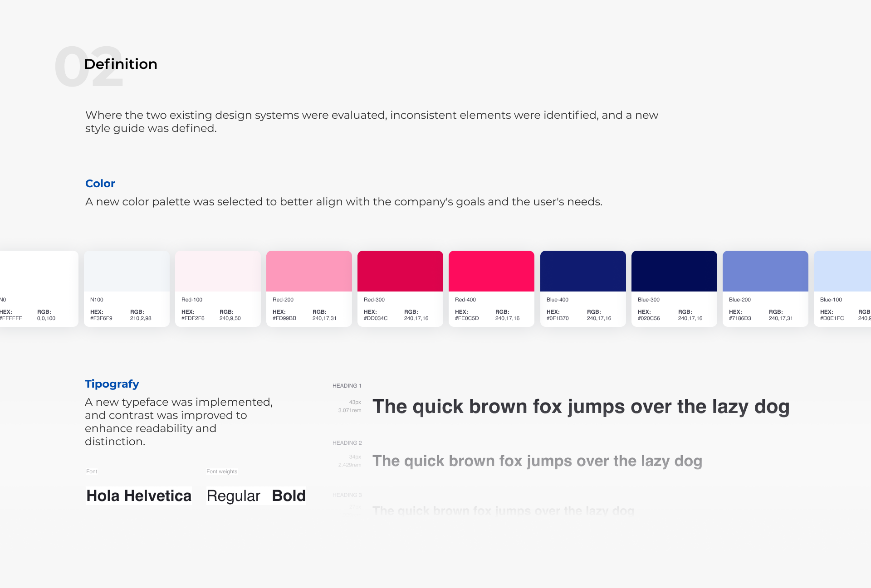Click the Color section heading
871x588 pixels.
100,184
